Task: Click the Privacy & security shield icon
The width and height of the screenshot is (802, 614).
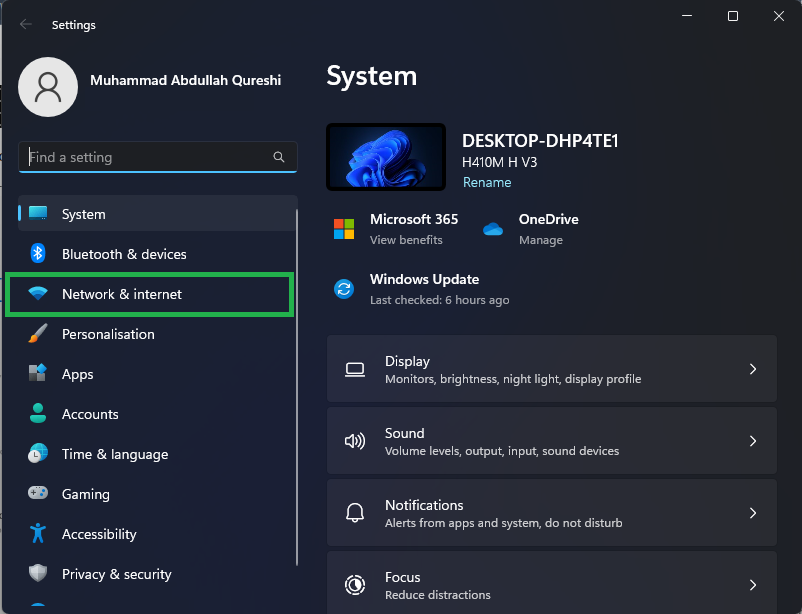Action: (x=38, y=574)
